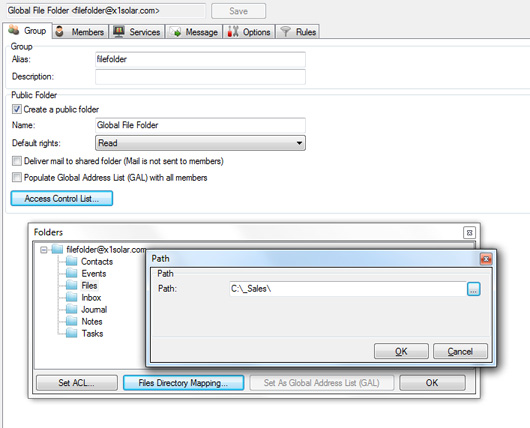The width and height of the screenshot is (530, 428).
Task: Click the Files Directory Mapping button
Action: coord(183,383)
